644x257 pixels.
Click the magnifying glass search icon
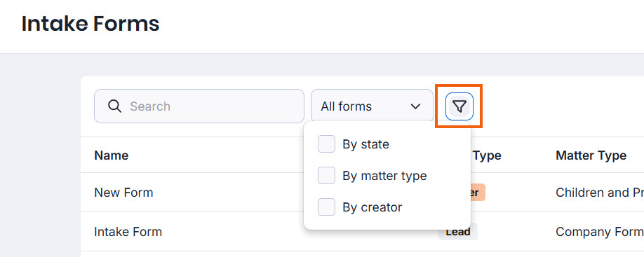[x=114, y=106]
